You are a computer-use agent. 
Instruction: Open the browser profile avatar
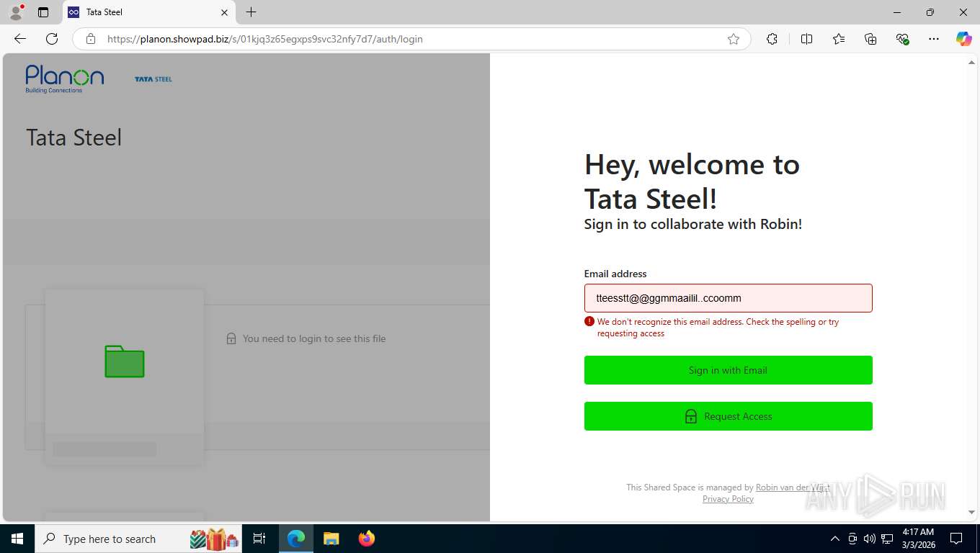[x=16, y=12]
